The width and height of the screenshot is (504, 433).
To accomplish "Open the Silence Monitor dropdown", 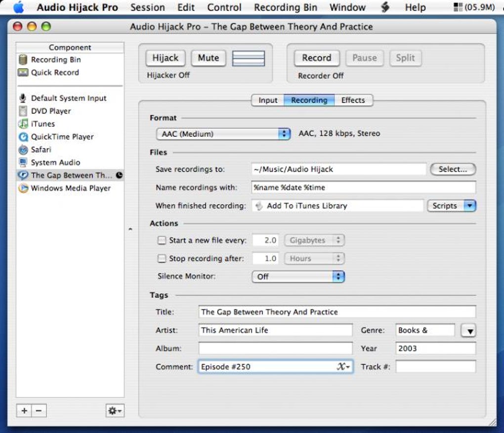I will [x=298, y=276].
